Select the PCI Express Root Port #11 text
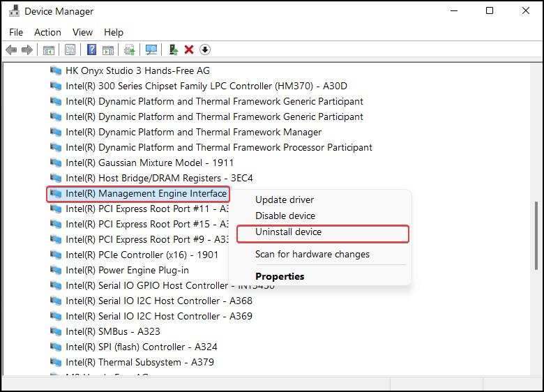The width and height of the screenshot is (544, 392). pos(147,209)
